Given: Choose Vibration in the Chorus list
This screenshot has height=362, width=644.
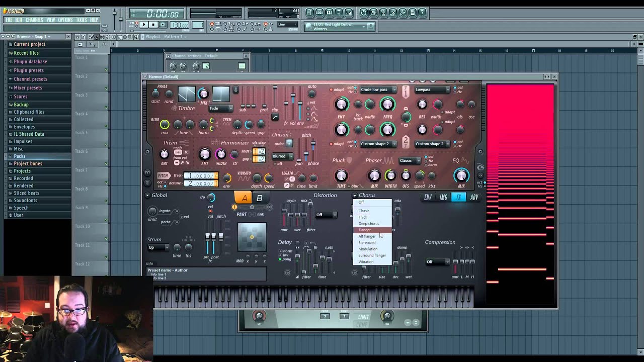Looking at the screenshot, I should [372, 261].
